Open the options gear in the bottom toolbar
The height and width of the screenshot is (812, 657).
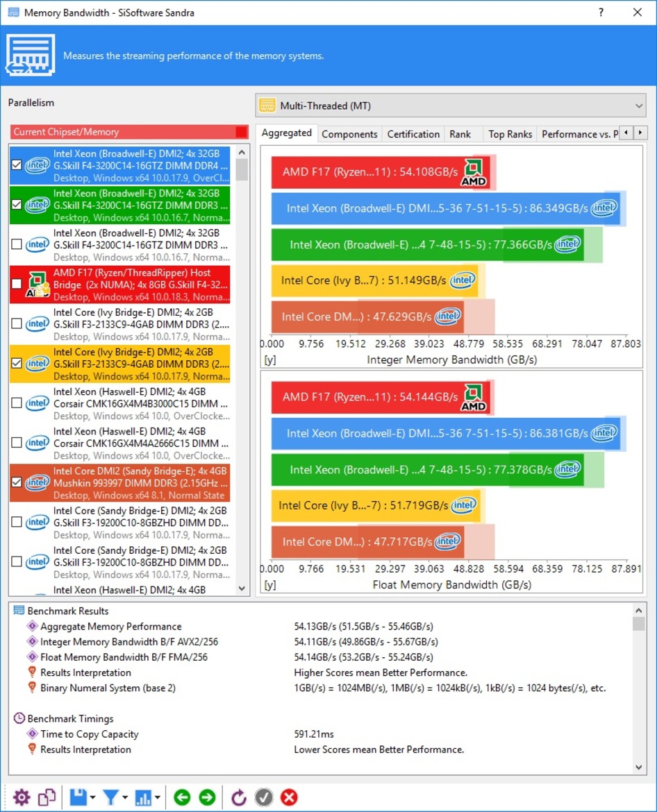[22, 797]
